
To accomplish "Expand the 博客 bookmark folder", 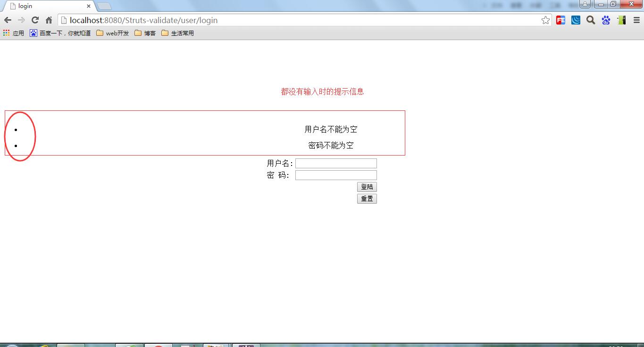I will [145, 33].
